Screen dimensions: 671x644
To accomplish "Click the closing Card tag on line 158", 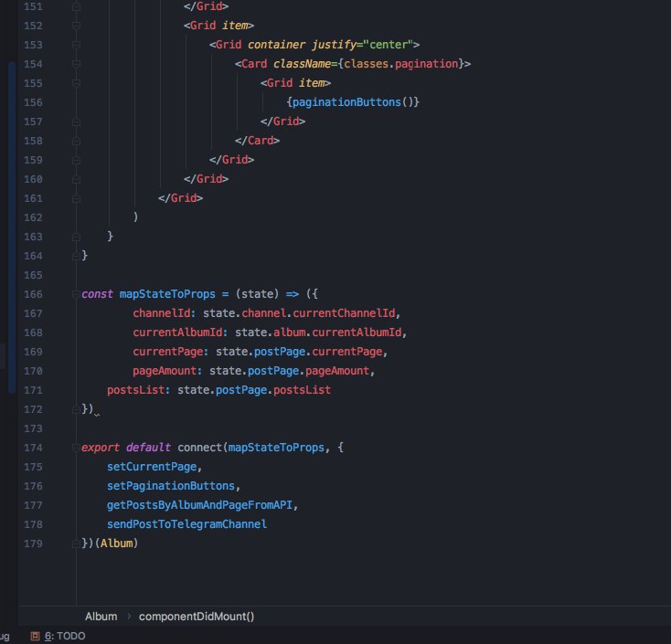I will (257, 141).
